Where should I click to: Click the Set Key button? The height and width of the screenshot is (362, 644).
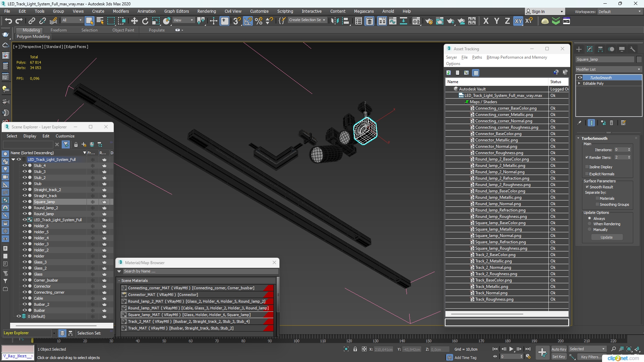[558, 357]
